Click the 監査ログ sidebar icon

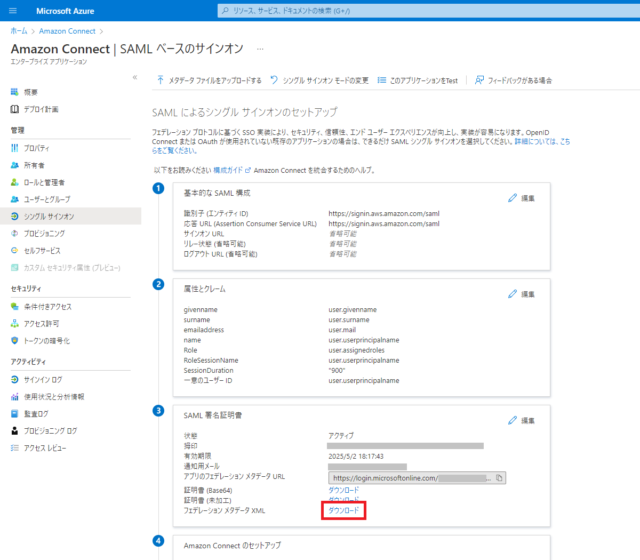(x=15, y=414)
